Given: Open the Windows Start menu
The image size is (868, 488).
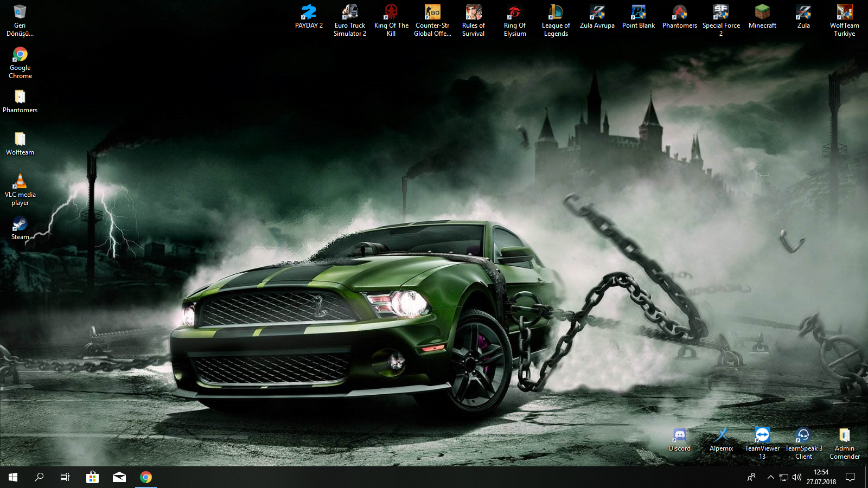Looking at the screenshot, I should (13, 477).
